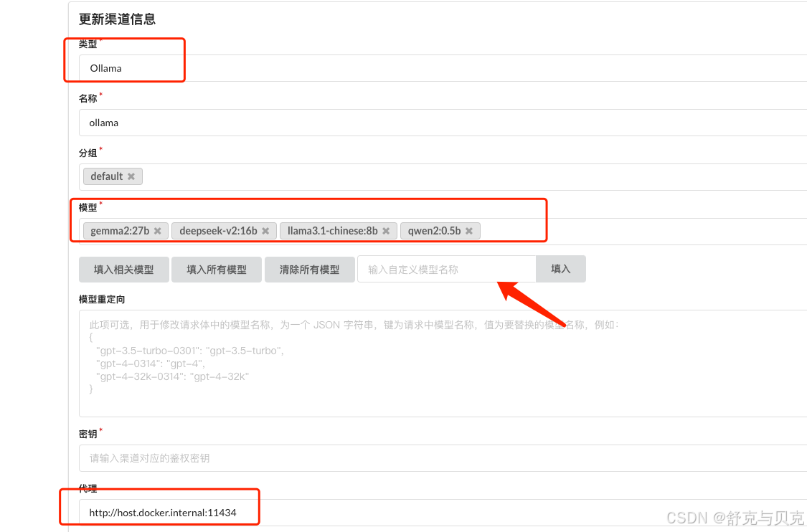Focus the custom model name input

pos(447,269)
